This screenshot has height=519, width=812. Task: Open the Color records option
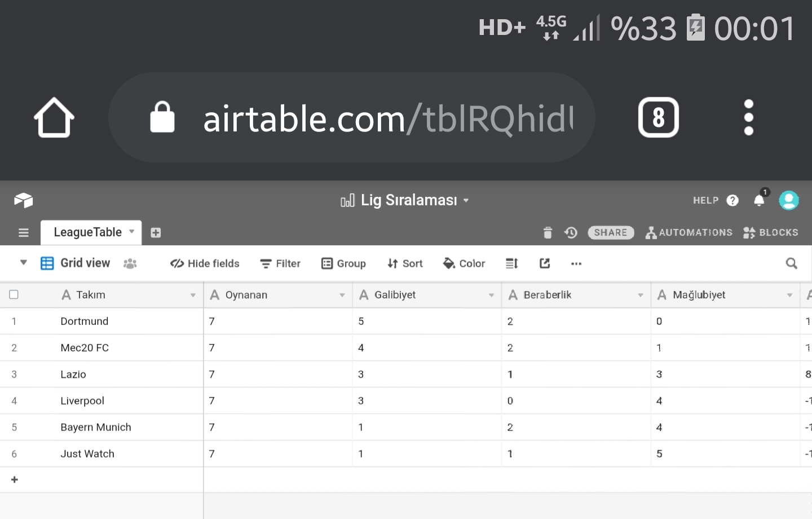464,263
